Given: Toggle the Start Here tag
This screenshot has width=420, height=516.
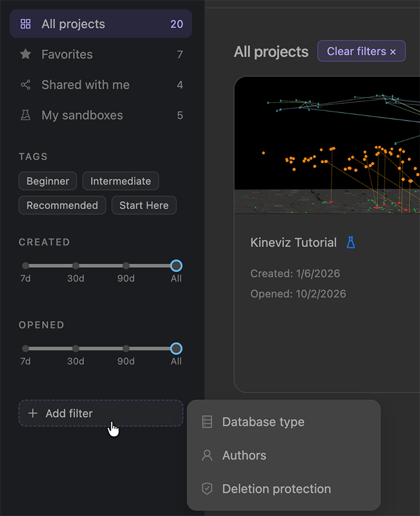Looking at the screenshot, I should (144, 205).
